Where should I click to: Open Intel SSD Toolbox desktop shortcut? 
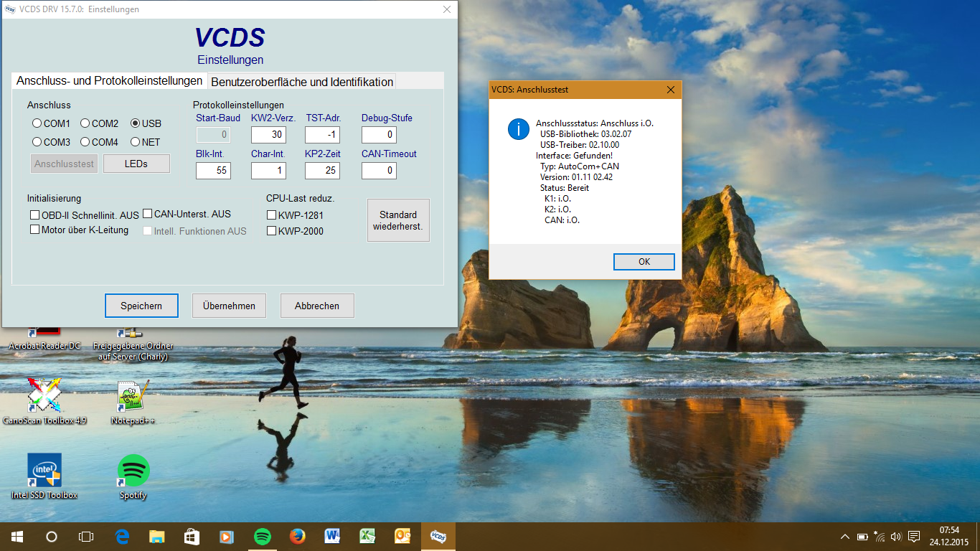[x=44, y=471]
